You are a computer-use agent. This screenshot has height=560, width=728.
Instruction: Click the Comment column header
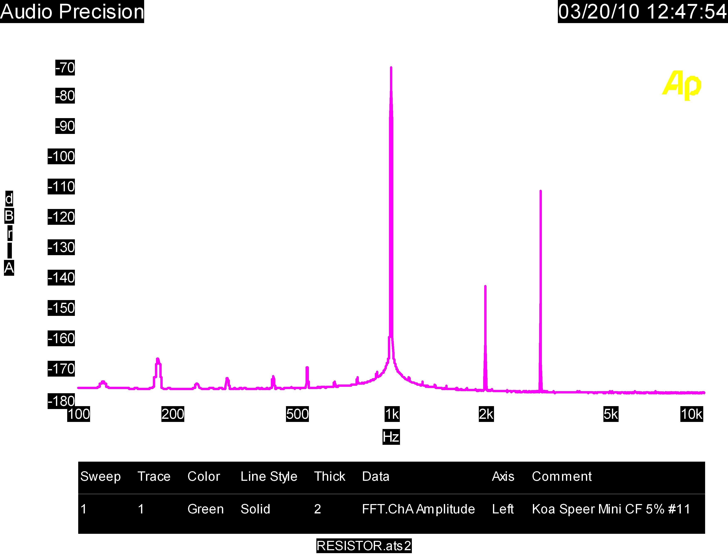pyautogui.click(x=562, y=476)
